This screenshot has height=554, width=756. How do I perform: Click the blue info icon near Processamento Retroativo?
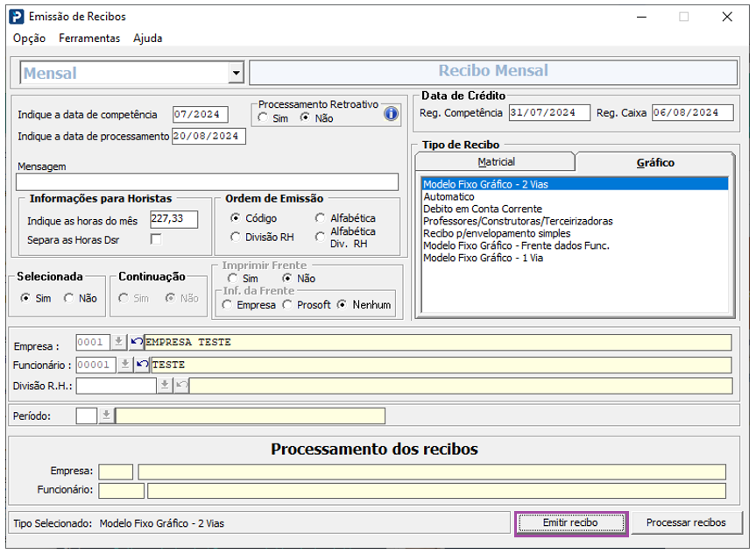(391, 114)
